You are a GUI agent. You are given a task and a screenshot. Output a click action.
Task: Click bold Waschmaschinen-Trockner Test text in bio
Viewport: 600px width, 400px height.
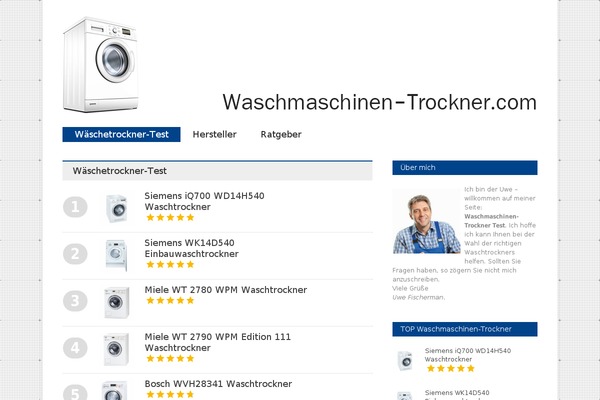491,221
